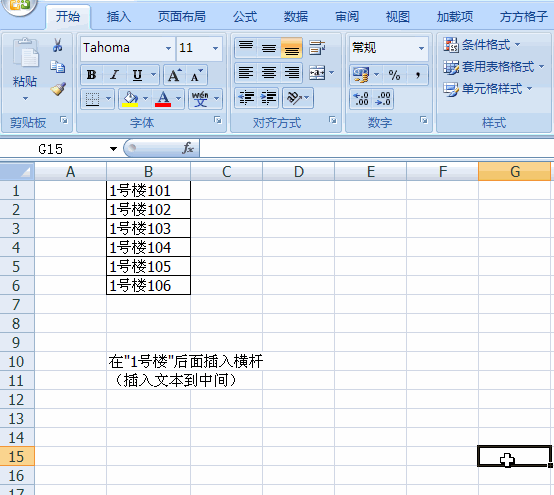Open the 公式 ribbon tab
The image size is (554, 495).
point(245,17)
